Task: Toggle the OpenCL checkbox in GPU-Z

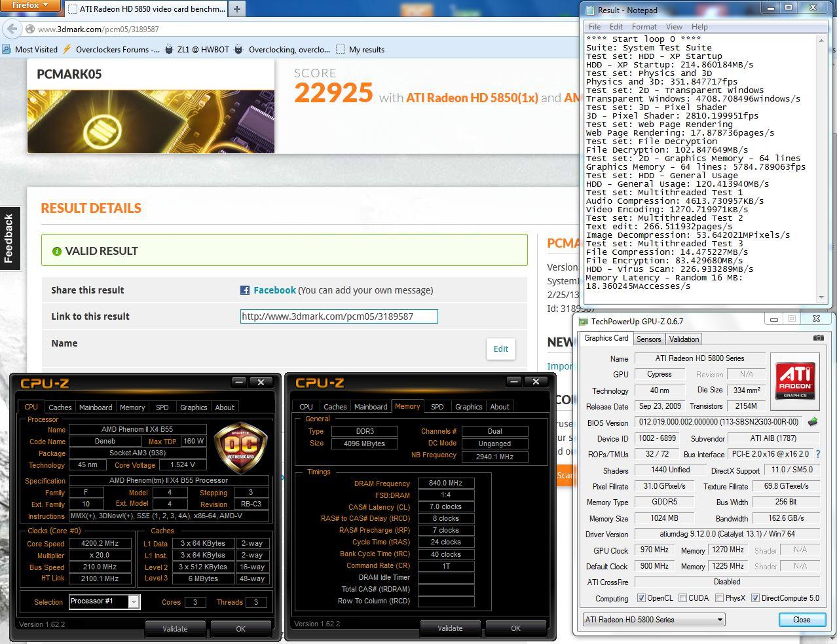Action: click(x=641, y=598)
